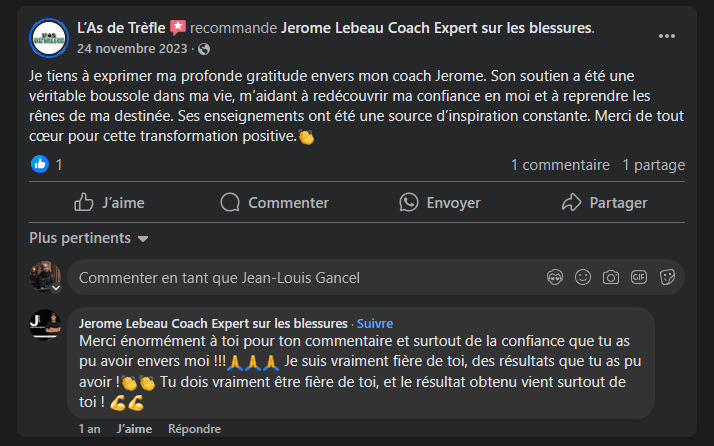Focus the Commenter en tant que field

(300, 277)
